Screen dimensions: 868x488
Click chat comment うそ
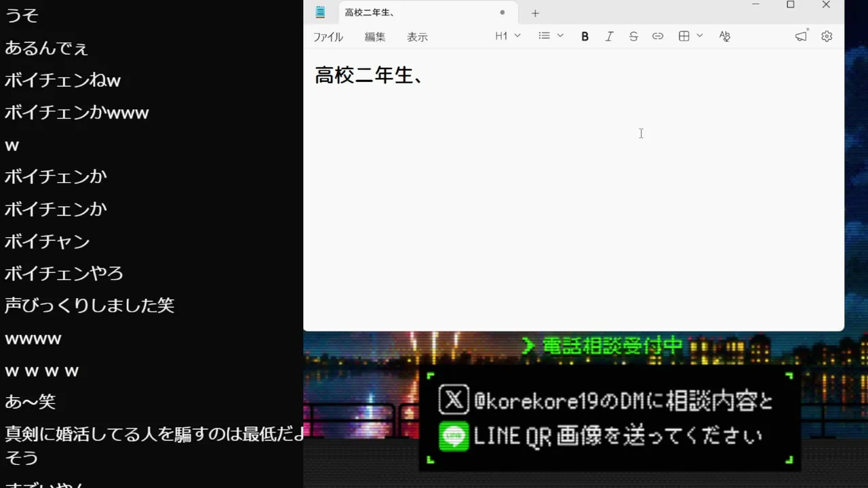22,16
